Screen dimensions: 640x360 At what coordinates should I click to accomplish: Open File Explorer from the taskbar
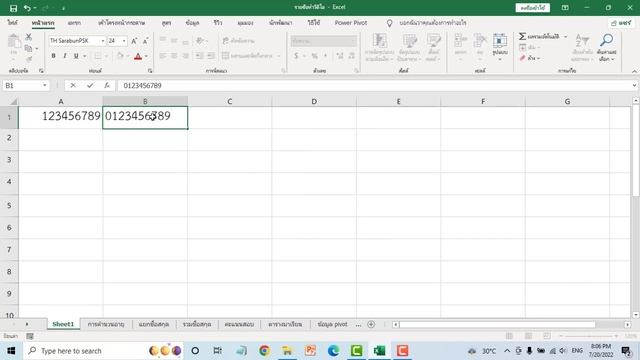coord(287,351)
